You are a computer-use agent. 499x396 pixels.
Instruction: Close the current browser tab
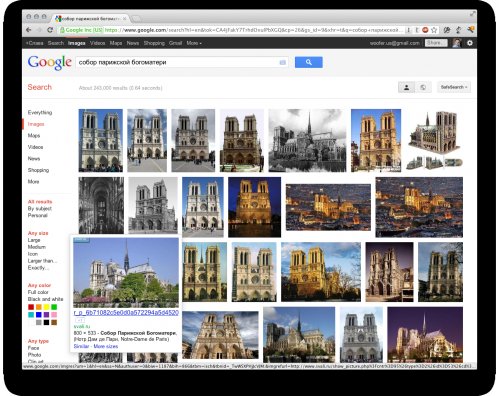[x=124, y=18]
